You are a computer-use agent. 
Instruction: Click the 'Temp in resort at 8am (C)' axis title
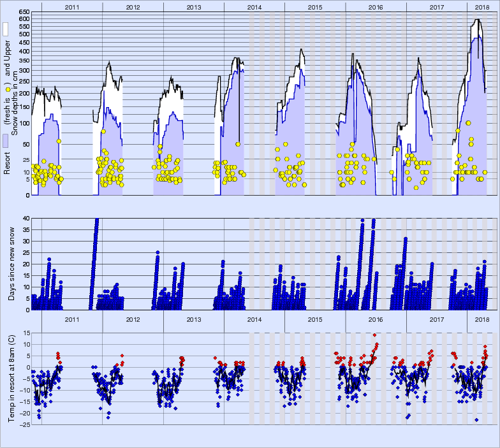click(x=11, y=377)
